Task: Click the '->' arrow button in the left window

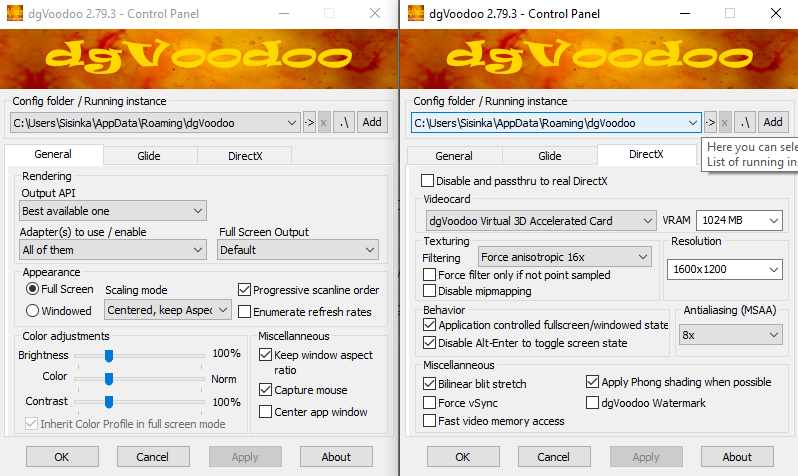Action: pyautogui.click(x=308, y=122)
